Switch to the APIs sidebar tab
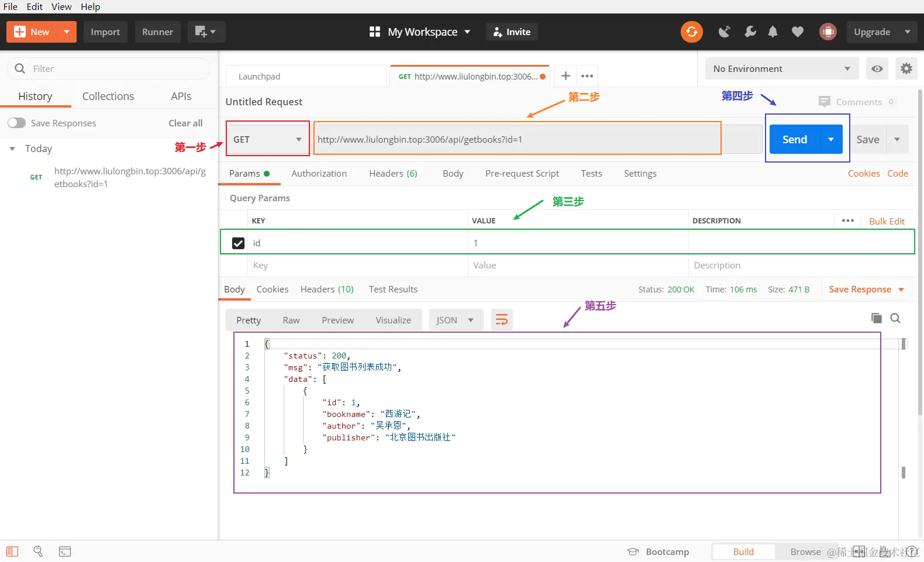 [x=181, y=96]
